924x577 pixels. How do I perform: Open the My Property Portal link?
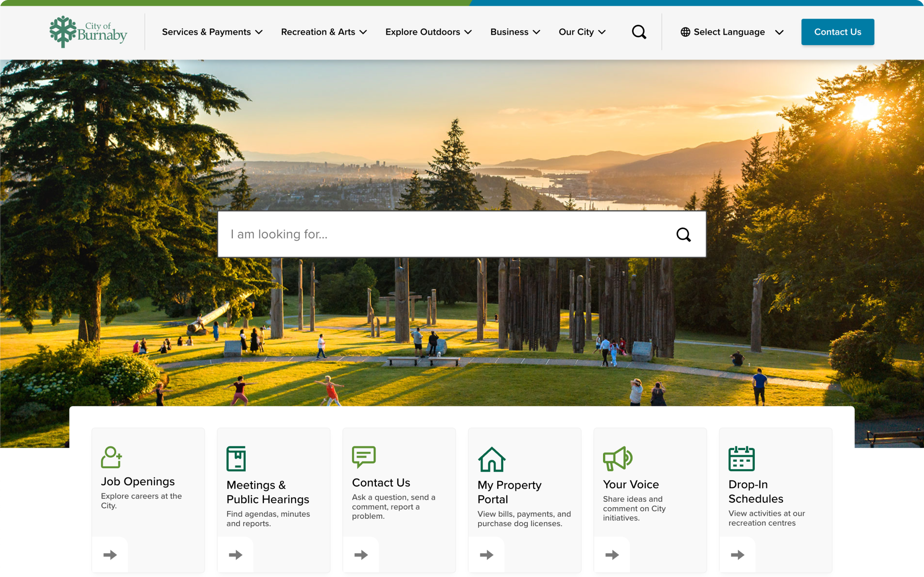point(509,492)
